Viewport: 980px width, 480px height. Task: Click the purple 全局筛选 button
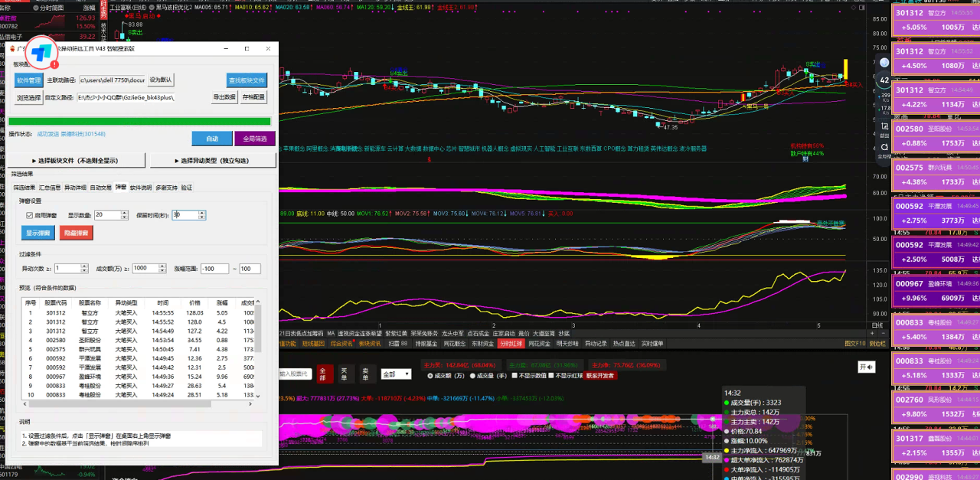pyautogui.click(x=255, y=139)
